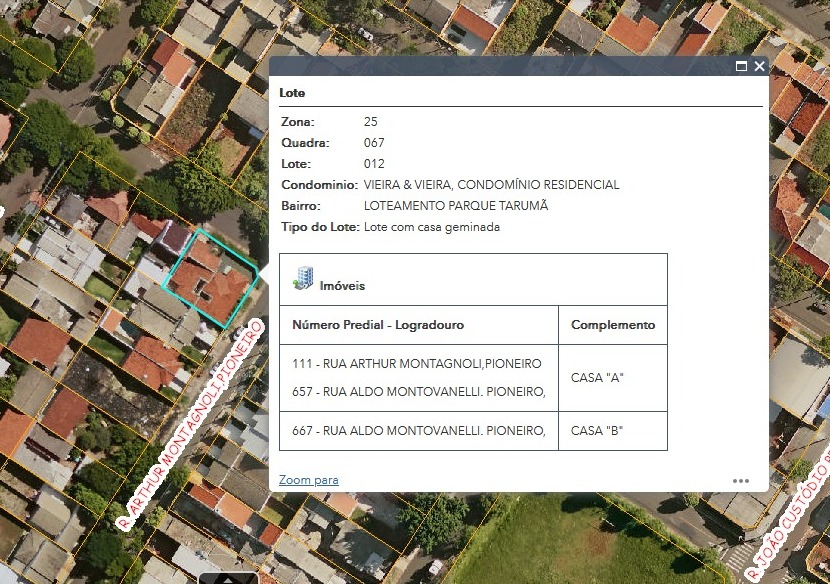Image resolution: width=830 pixels, height=584 pixels.
Task: Click the Imóveis building icon
Action: tap(303, 279)
